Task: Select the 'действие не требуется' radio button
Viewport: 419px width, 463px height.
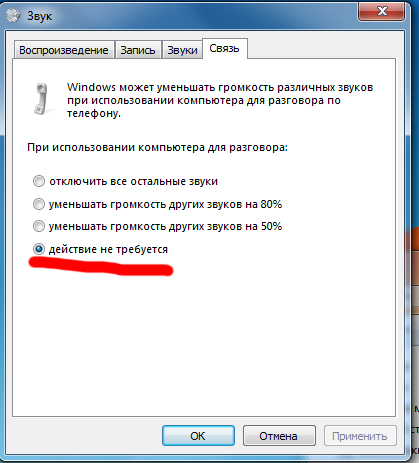Action: click(39, 249)
